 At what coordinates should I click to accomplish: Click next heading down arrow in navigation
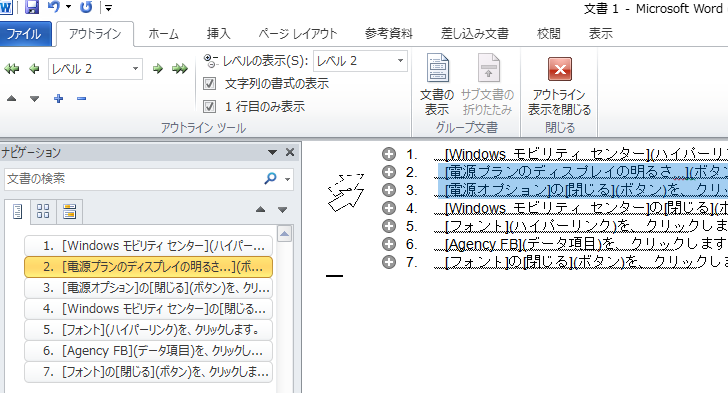[283, 210]
